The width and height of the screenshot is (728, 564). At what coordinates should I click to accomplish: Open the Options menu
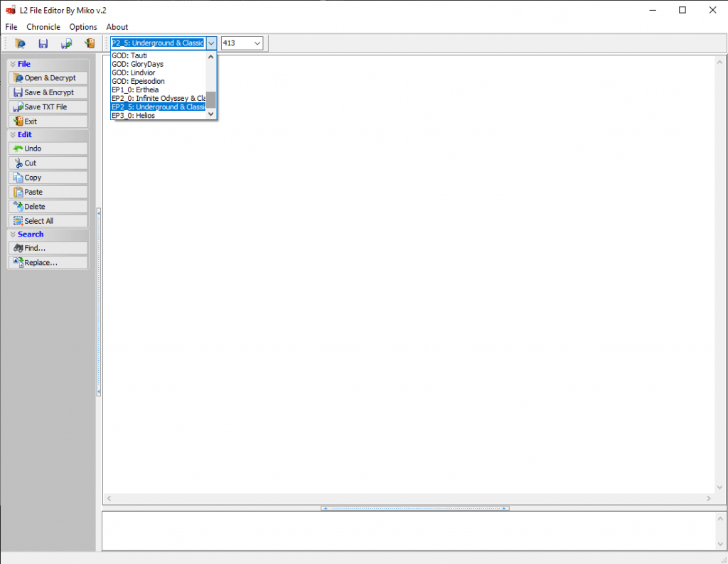[x=83, y=26]
